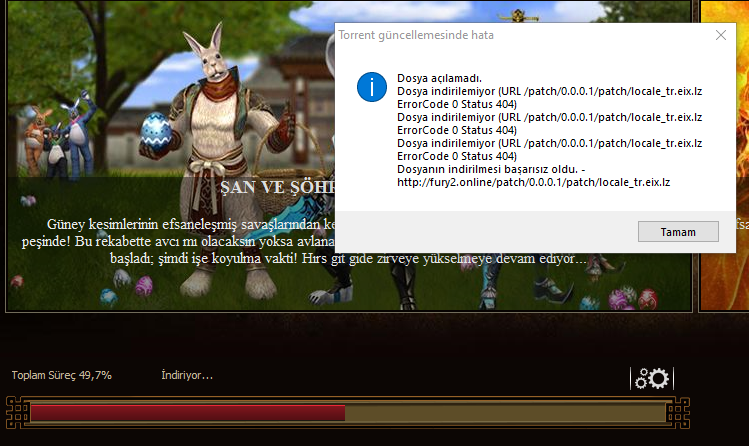Close the 'Torrent güncellemesinde hata' dialog

[x=721, y=35]
